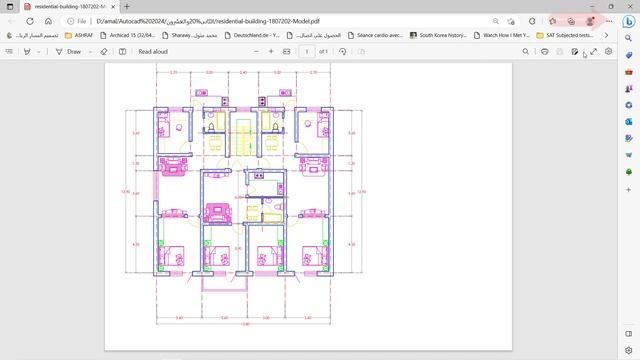Viewport: 640px width, 360px height.
Task: View file info icon in address bar
Action: 71,21
